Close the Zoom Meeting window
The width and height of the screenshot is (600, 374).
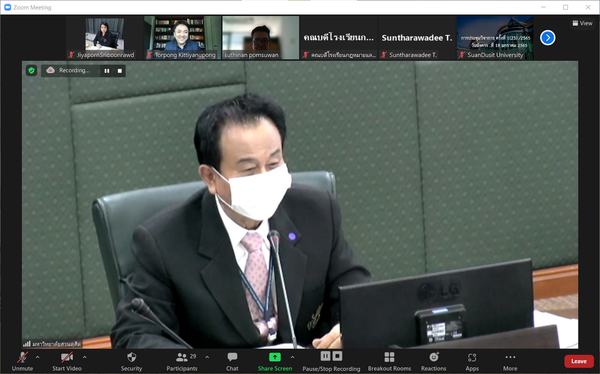588,7
